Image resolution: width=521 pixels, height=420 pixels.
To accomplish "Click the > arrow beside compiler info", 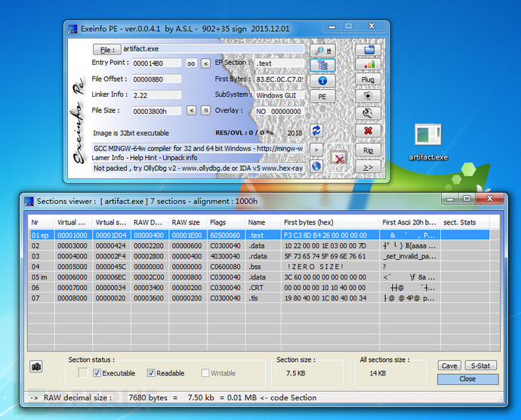I will (316, 150).
